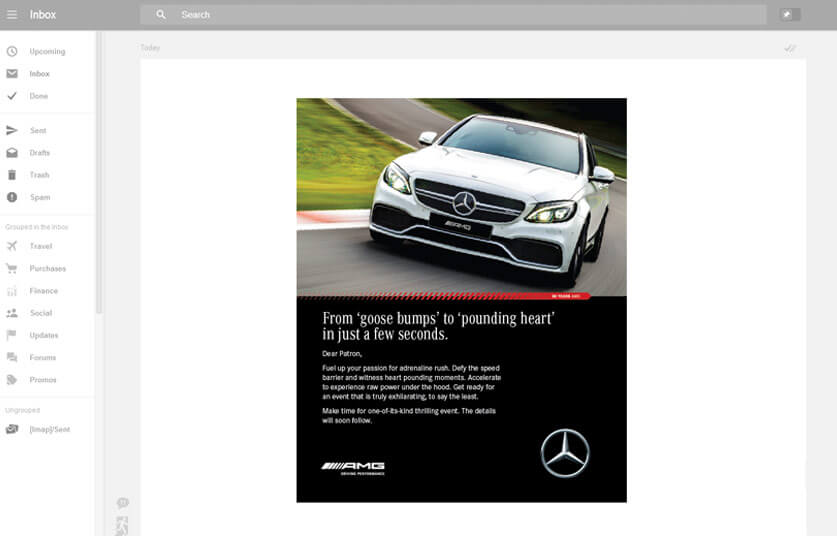Go to the Inbox folder
This screenshot has height=536, width=837.
[40, 74]
